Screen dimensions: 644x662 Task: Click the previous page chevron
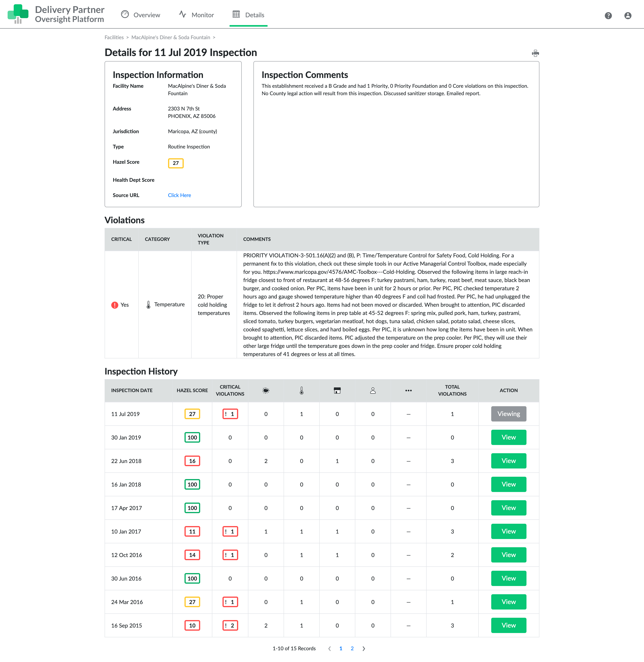click(x=329, y=648)
